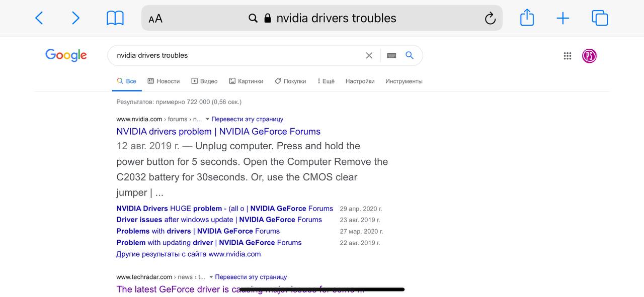This screenshot has width=644, height=297.
Task: Expand dropdown arrow beside www.nvidia.com breadcrumb
Action: tap(207, 120)
